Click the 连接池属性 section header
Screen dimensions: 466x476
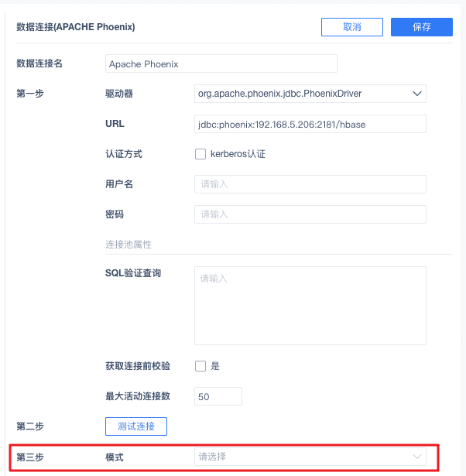pos(128,245)
